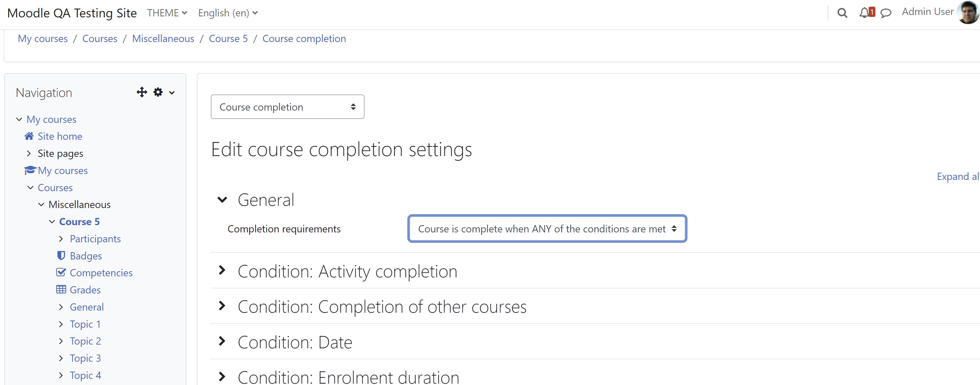Open the messages speech bubble
This screenshot has width=980, height=385.
coord(886,13)
